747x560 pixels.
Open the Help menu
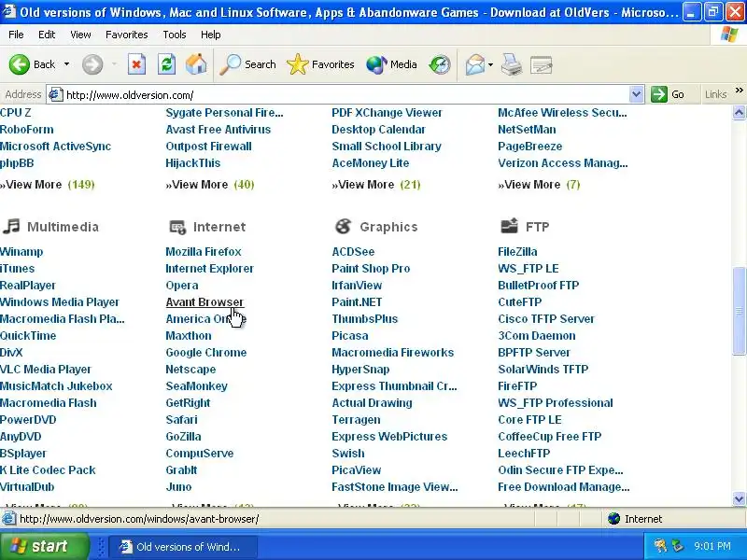tap(211, 35)
